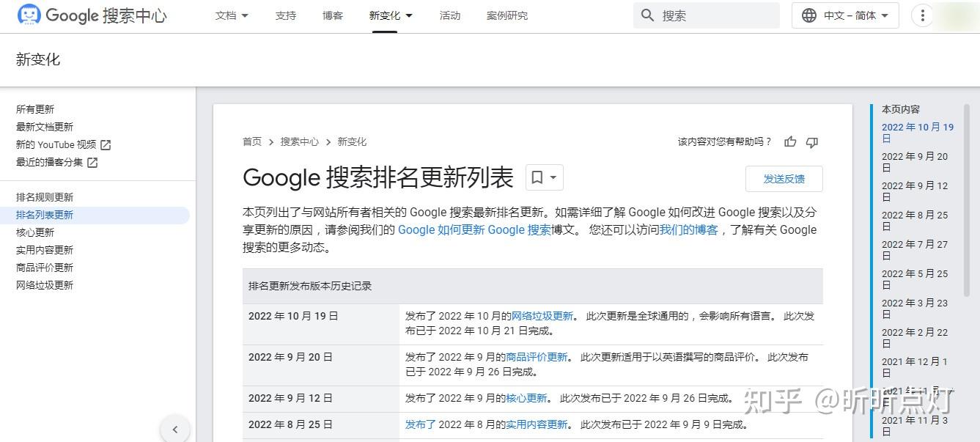Open the 博客 top navigation tab

(x=333, y=15)
